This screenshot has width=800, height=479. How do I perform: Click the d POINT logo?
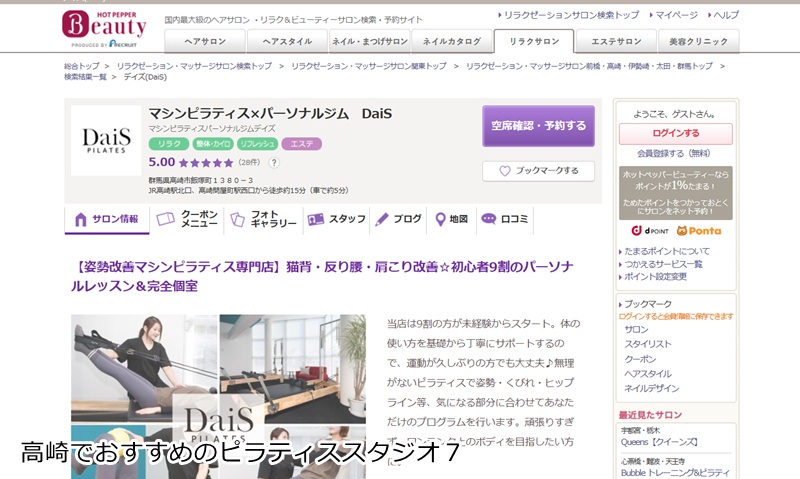click(649, 231)
